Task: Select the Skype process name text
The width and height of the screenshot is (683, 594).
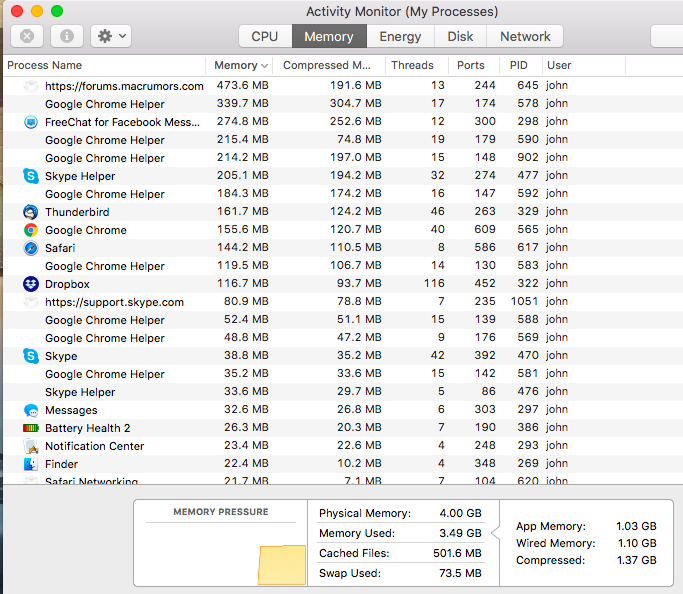Action: (61, 356)
